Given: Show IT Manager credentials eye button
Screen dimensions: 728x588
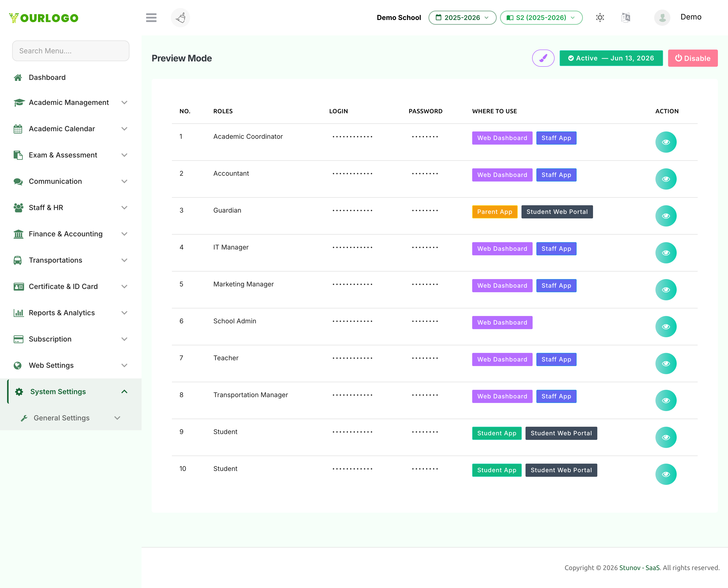Looking at the screenshot, I should click(x=666, y=253).
